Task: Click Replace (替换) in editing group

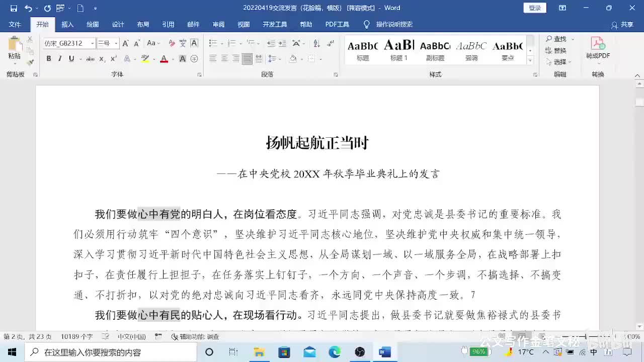Action: click(556, 50)
